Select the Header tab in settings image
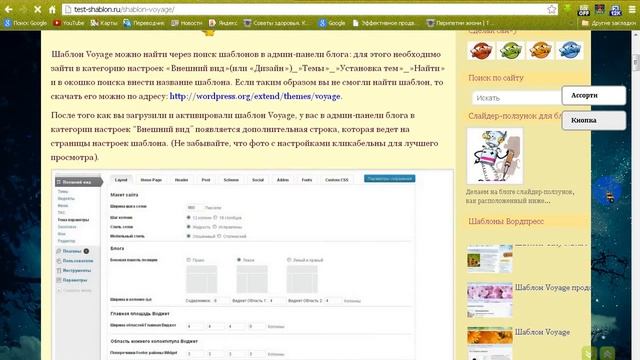Viewport: 640px width, 360px height. 182,180
